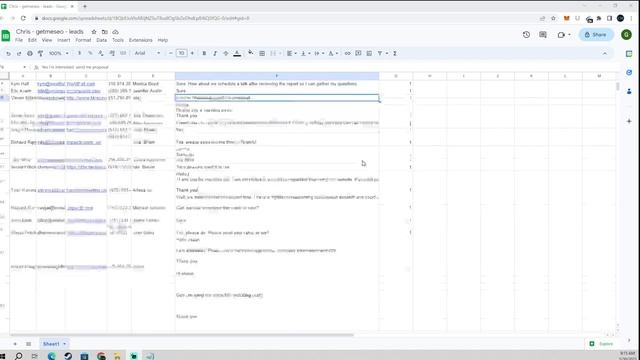
Task: Decrease decimal places
Action: [x=101, y=53]
